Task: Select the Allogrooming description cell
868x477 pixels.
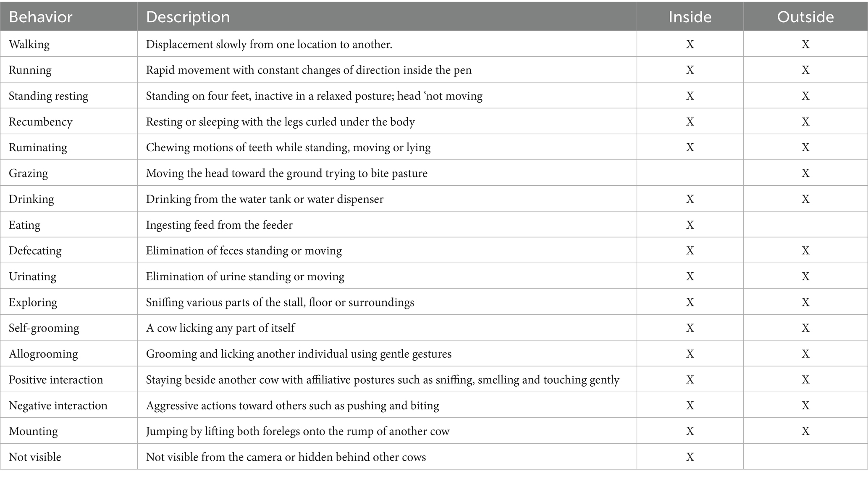Action: point(299,354)
